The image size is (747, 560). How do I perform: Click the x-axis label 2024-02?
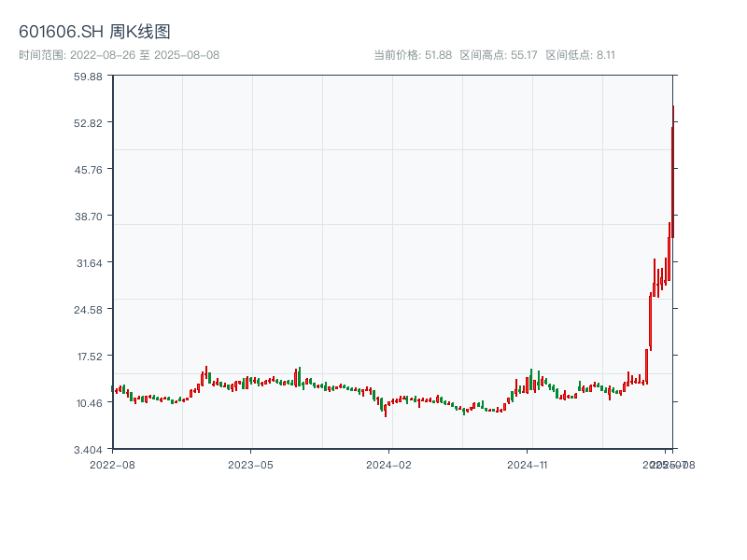click(388, 465)
